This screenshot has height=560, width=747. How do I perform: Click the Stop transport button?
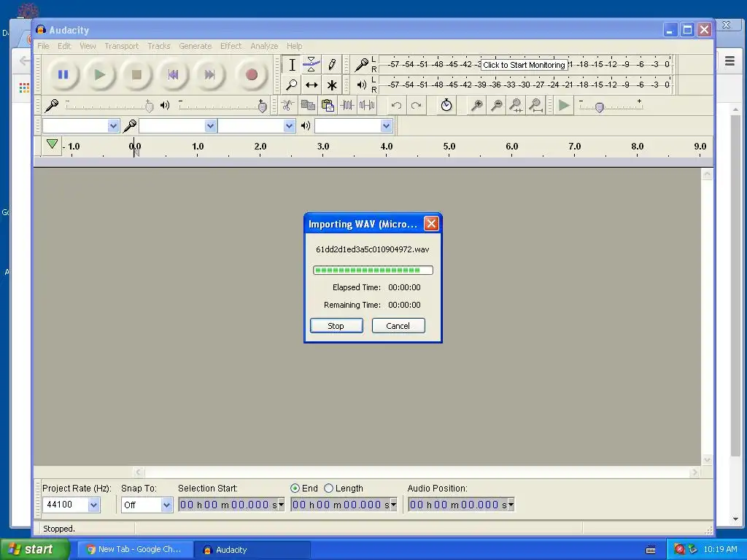point(136,75)
